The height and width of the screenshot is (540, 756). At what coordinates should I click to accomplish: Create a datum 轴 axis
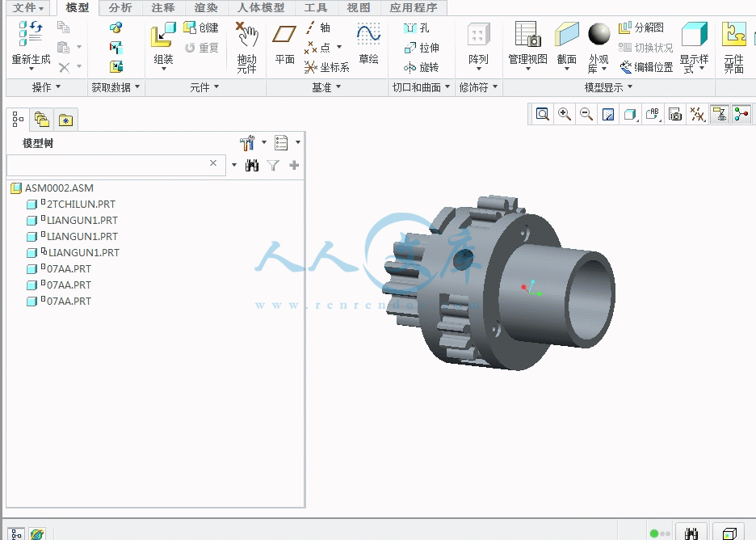click(317, 27)
